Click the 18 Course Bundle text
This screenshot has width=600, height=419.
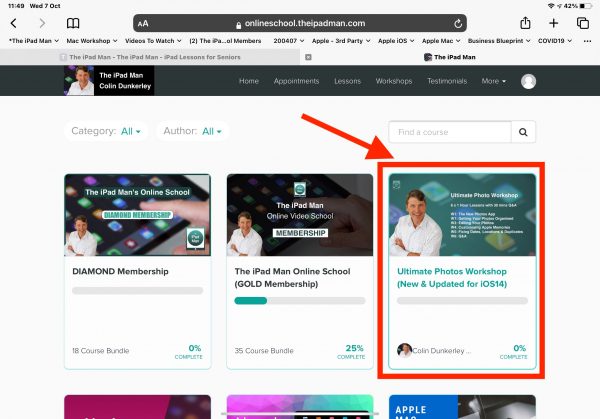coord(101,351)
